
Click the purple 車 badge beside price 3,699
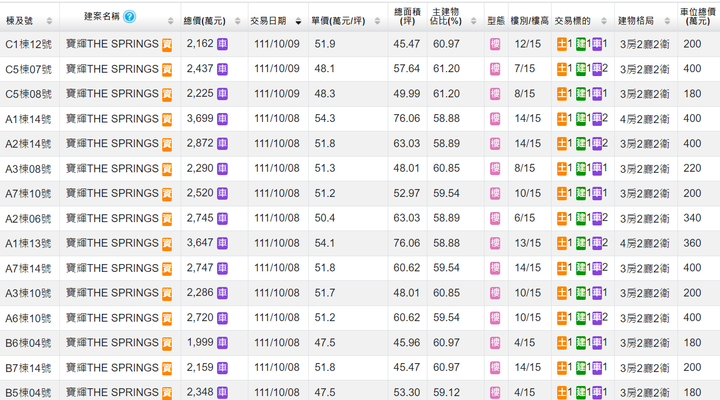(x=222, y=119)
